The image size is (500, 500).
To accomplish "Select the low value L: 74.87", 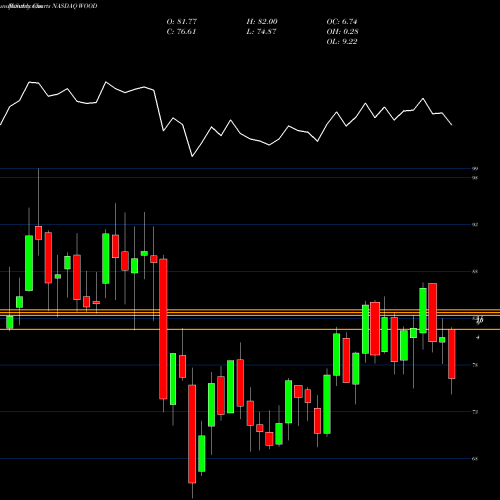I will click(262, 32).
